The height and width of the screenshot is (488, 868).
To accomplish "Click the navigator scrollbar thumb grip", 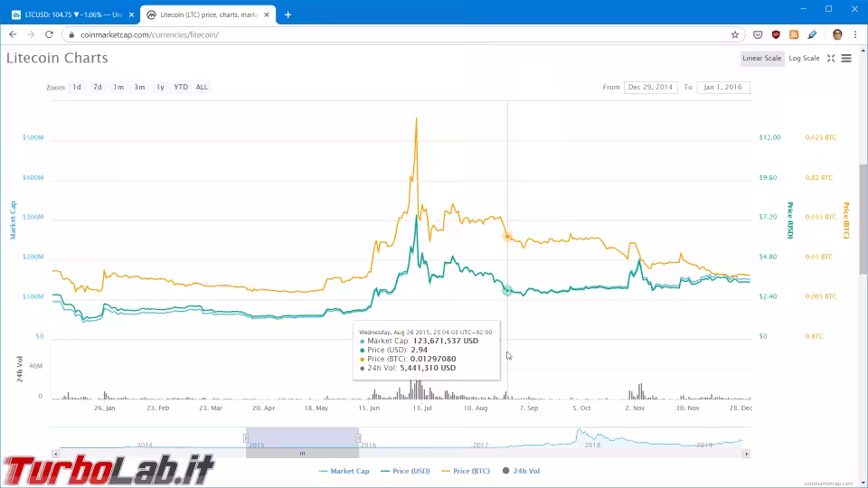I will click(302, 454).
